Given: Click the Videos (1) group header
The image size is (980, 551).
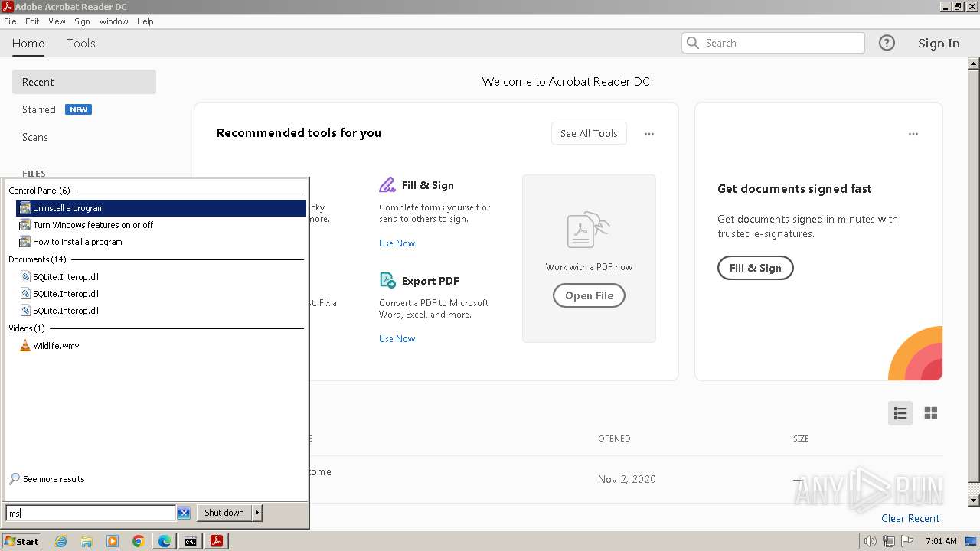Looking at the screenshot, I should [x=27, y=328].
